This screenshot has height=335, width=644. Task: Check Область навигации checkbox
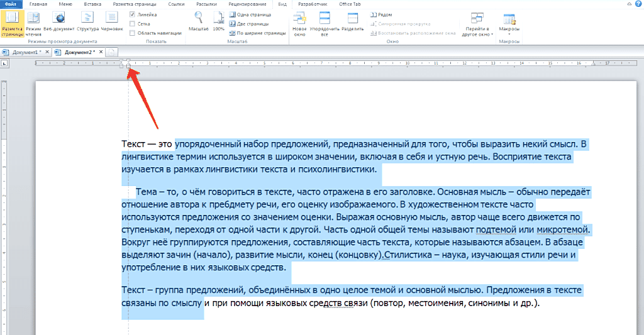point(132,32)
